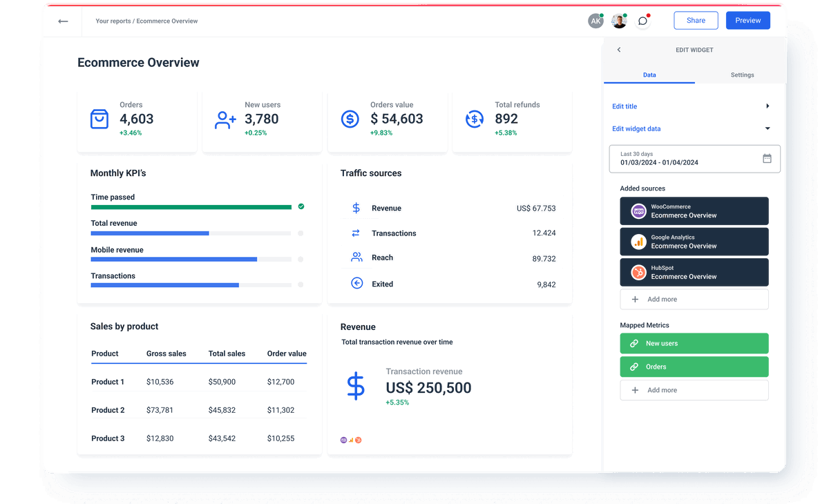The image size is (829, 504).
Task: Click Add more under Added sources
Action: [694, 299]
